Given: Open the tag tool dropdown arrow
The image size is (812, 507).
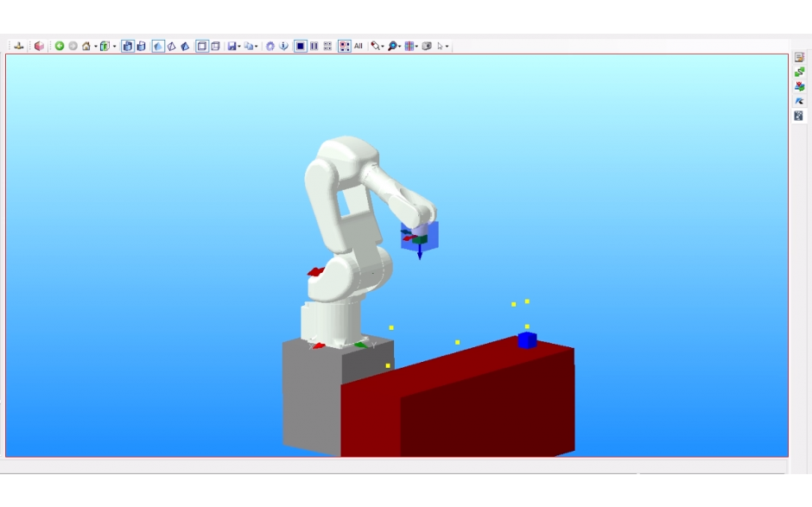Looking at the screenshot, I should (383, 47).
